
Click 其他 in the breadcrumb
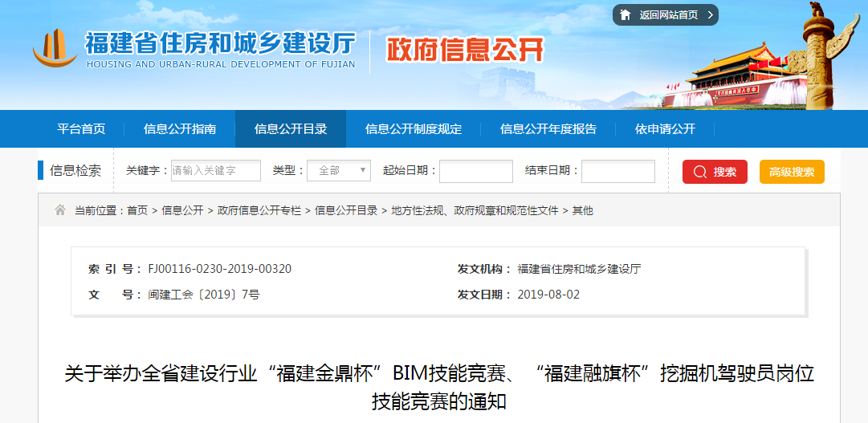[582, 210]
